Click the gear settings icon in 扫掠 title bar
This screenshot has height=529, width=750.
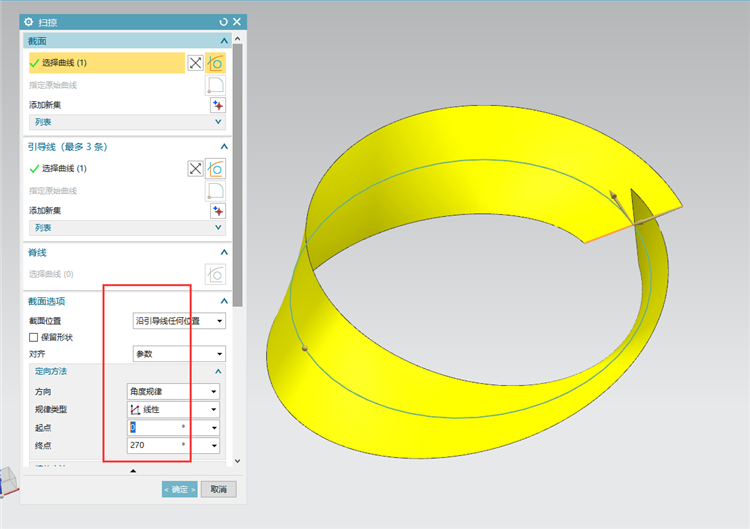tap(29, 22)
